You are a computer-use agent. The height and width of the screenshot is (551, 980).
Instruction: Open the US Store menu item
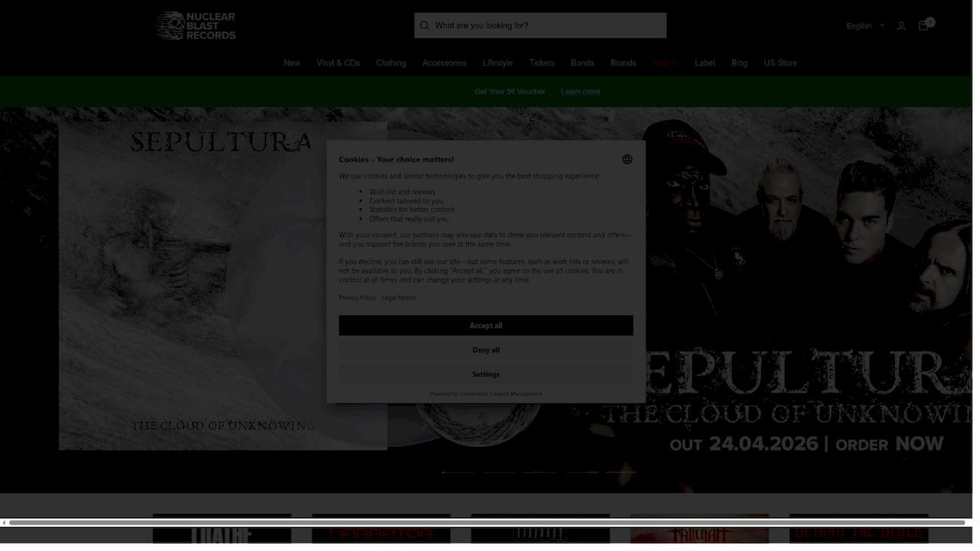pos(780,63)
